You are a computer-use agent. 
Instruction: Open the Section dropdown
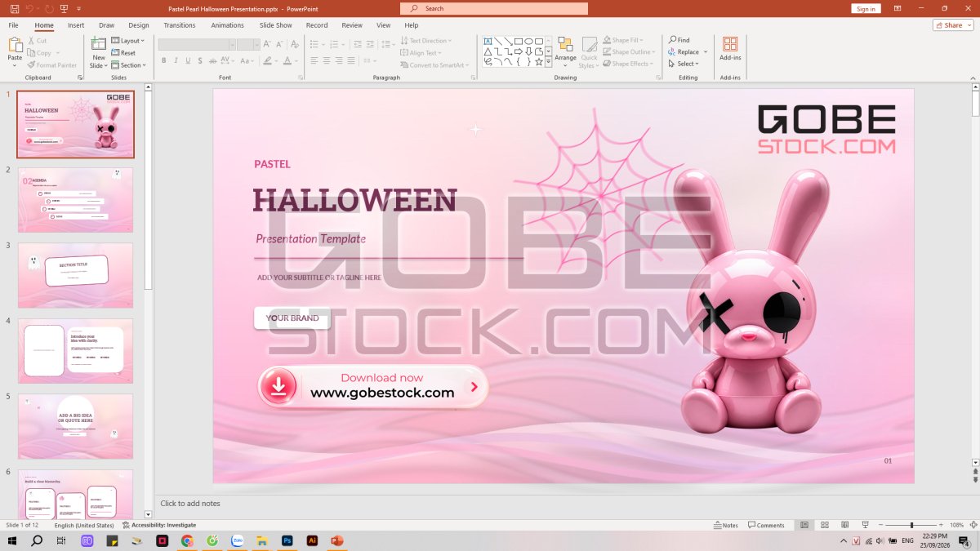pyautogui.click(x=129, y=65)
